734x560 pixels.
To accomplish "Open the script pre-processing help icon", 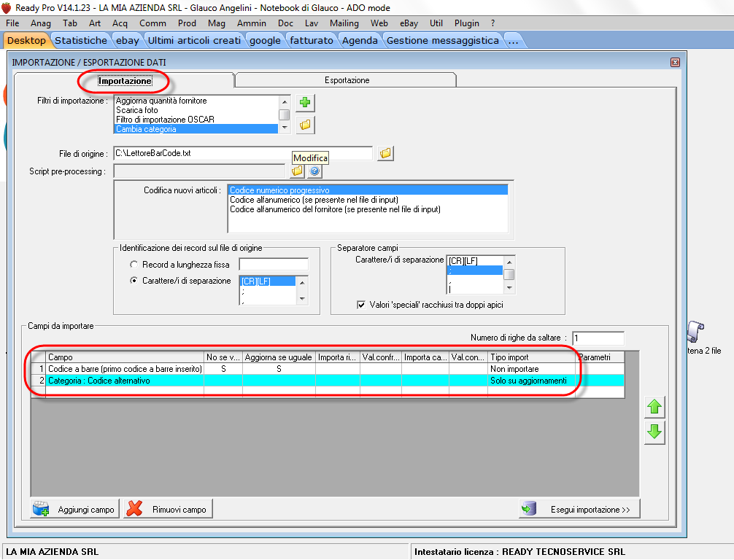I will click(x=314, y=171).
